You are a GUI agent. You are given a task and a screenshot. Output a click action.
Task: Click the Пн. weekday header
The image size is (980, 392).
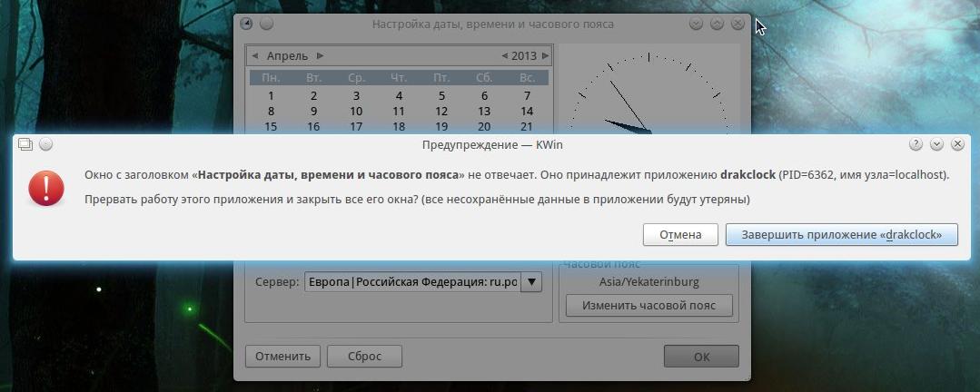tap(271, 78)
